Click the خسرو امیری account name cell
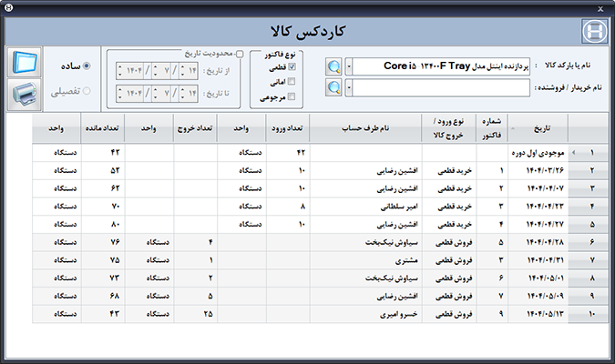The width and height of the screenshot is (615, 364). click(x=366, y=314)
